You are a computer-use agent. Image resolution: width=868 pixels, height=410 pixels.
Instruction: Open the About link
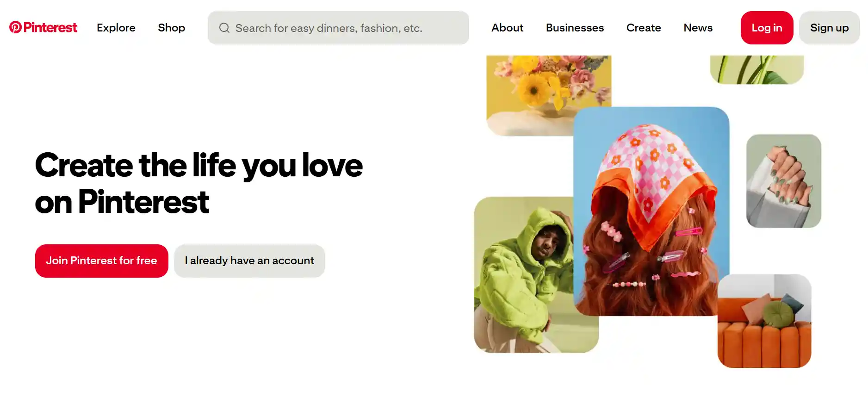tap(507, 28)
